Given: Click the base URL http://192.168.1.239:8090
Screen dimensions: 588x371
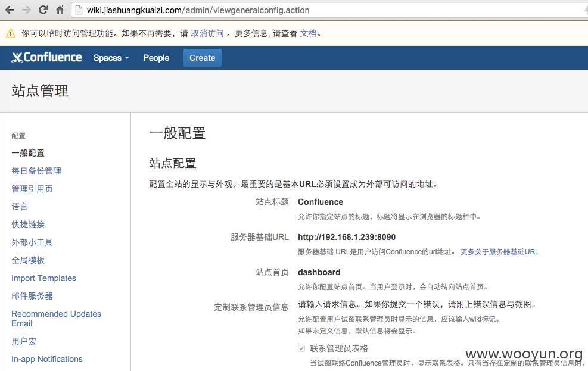Looking at the screenshot, I should 347,237.
